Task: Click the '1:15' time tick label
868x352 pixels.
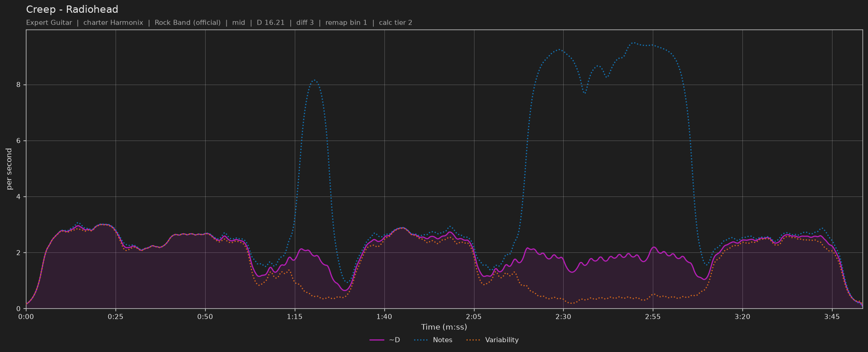Action: pos(295,317)
